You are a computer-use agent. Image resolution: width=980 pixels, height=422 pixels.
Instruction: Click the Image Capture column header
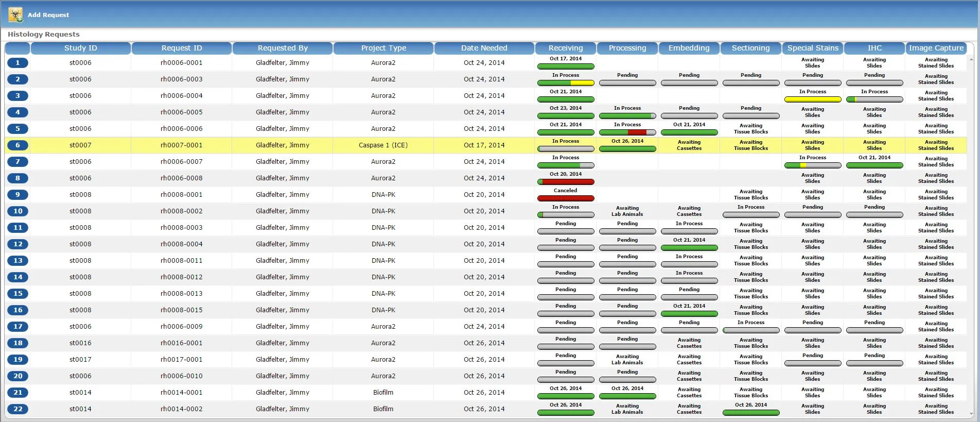(x=936, y=48)
